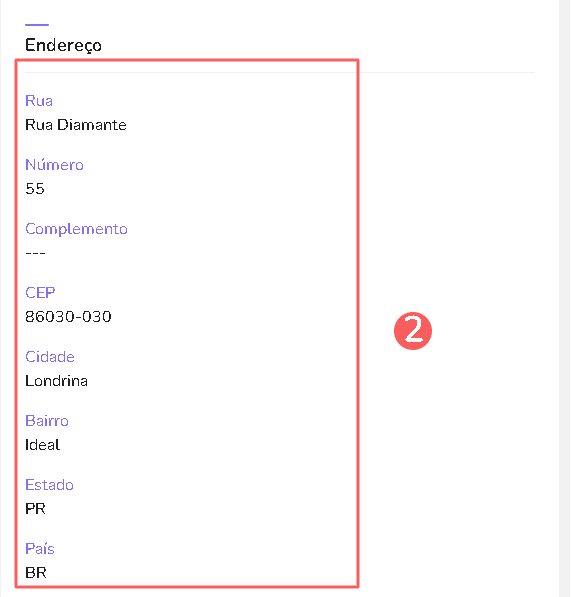Select the Estado field label

click(x=49, y=485)
